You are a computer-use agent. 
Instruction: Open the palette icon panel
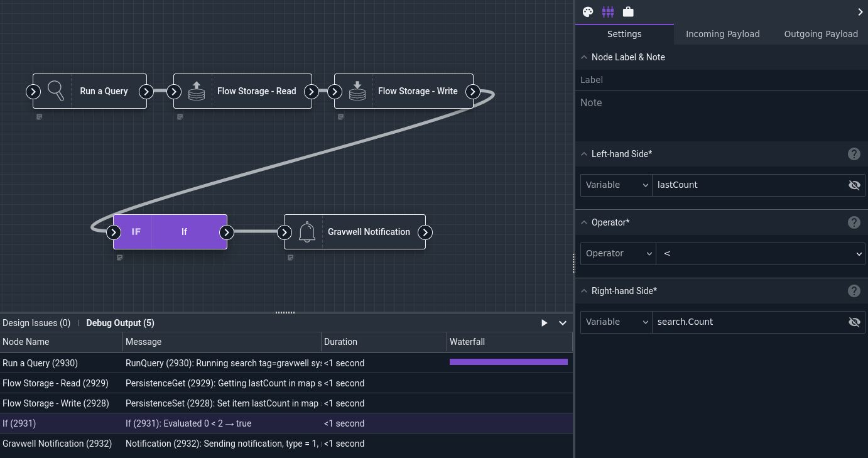click(x=588, y=12)
